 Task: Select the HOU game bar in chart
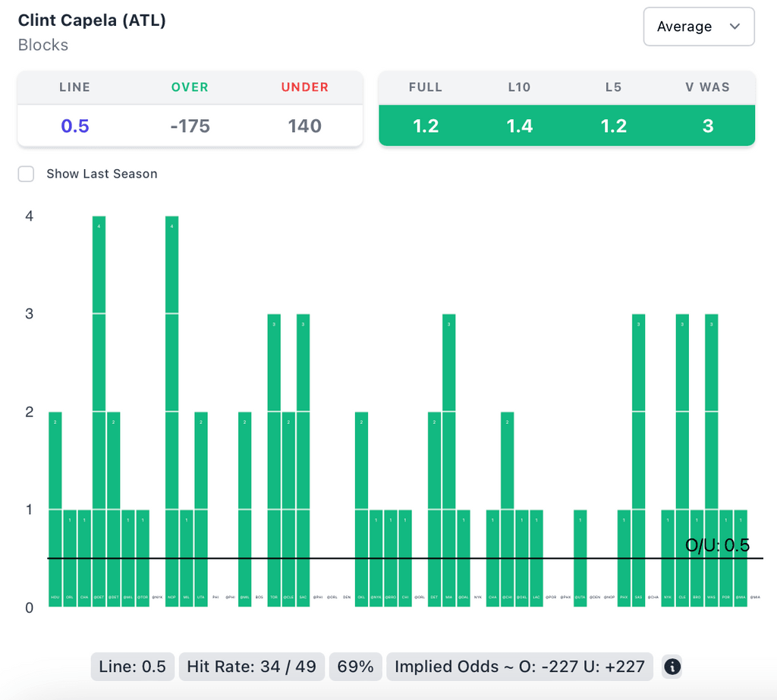point(55,508)
